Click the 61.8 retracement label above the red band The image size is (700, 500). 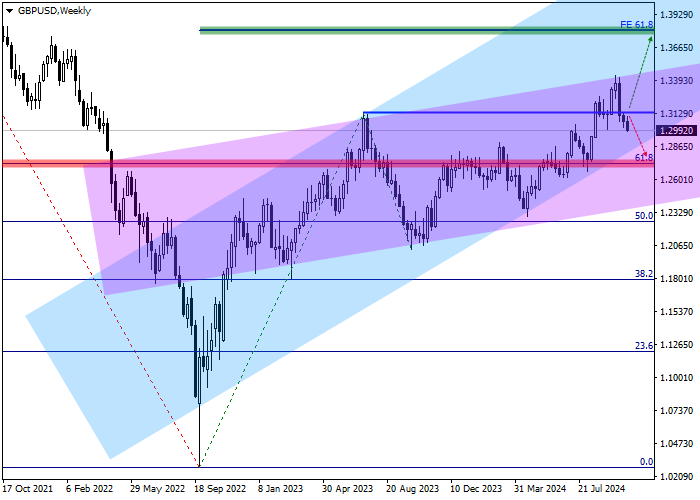[644, 158]
